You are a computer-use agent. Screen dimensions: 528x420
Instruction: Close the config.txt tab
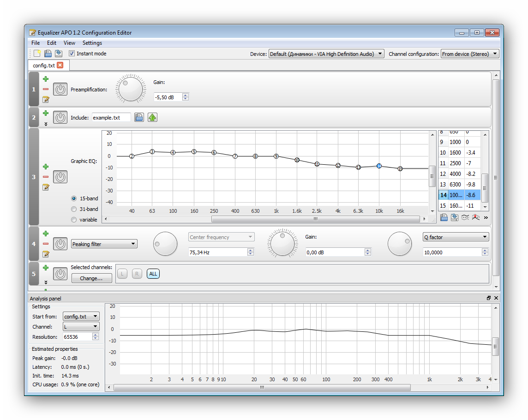point(60,65)
